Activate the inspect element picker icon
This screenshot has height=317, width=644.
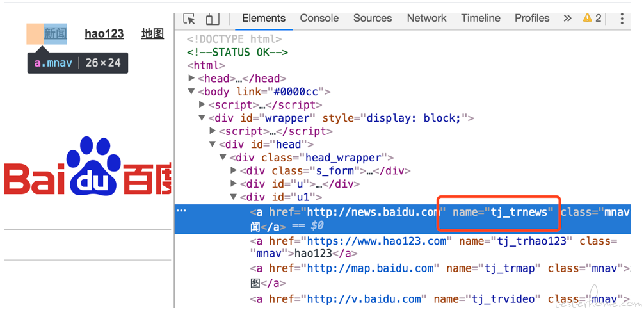[x=189, y=19]
